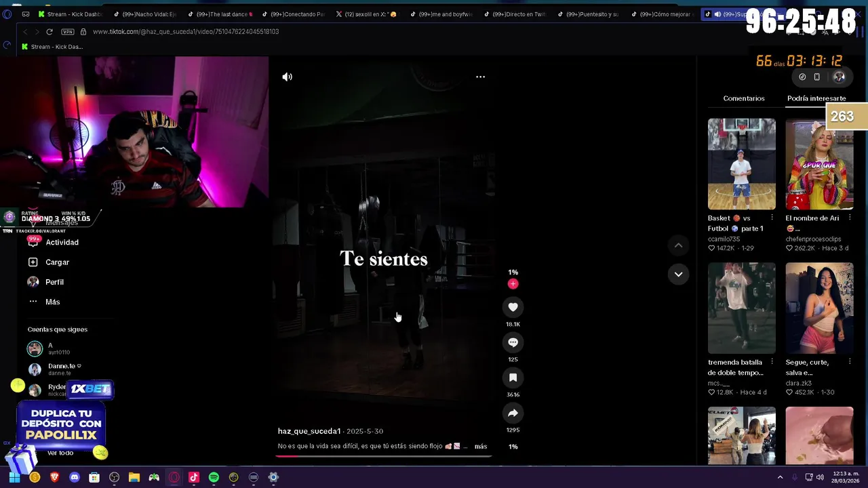
Task: Open options for Segue, curte, salva card
Action: click(850, 362)
